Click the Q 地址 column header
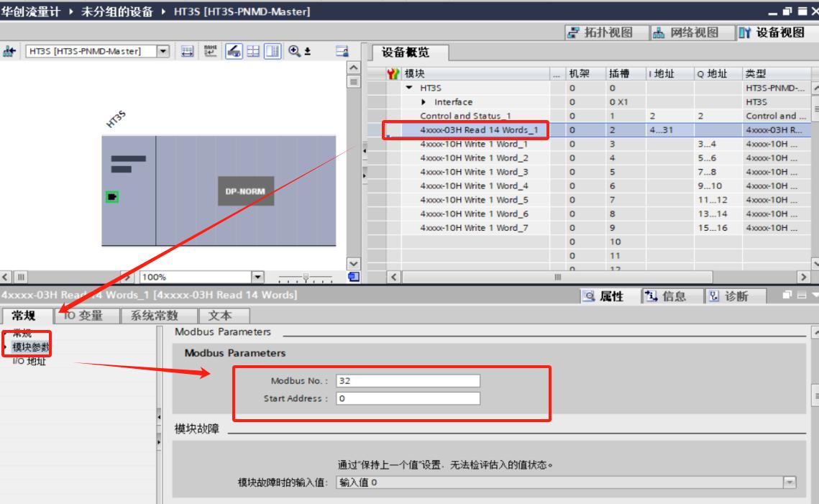 (x=717, y=73)
